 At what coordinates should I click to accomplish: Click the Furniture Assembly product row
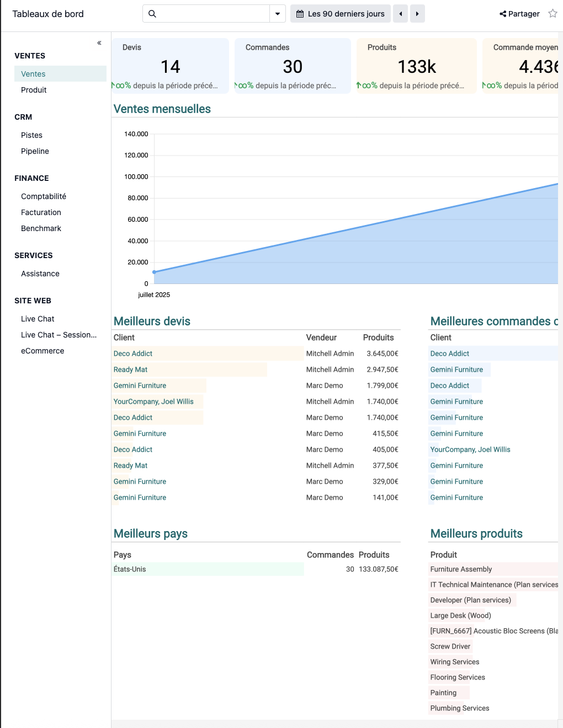(x=461, y=569)
